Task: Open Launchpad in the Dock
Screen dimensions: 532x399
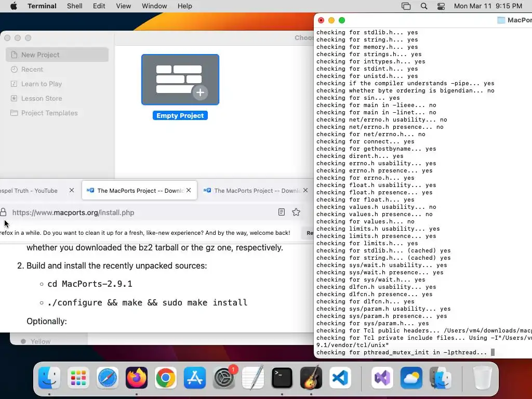Action: [x=78, y=378]
